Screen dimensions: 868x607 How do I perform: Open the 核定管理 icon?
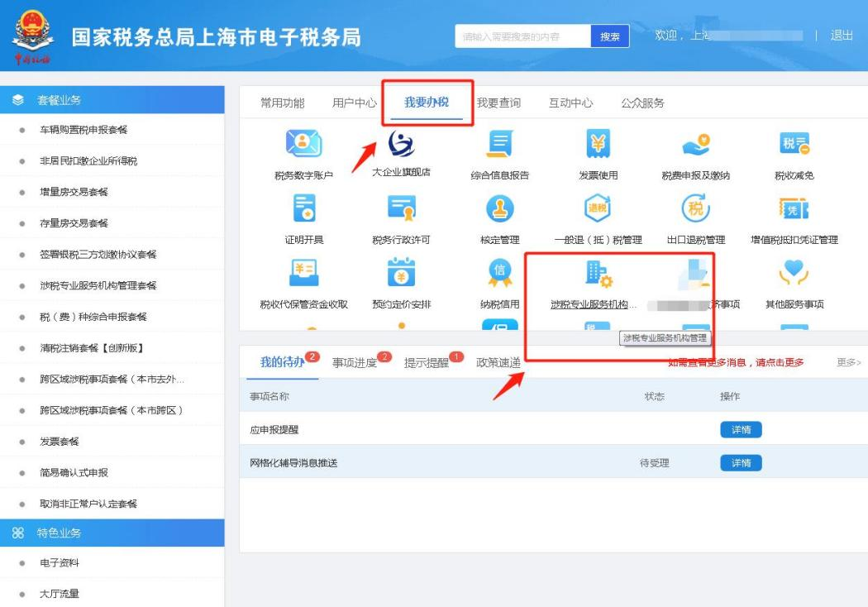click(x=500, y=208)
